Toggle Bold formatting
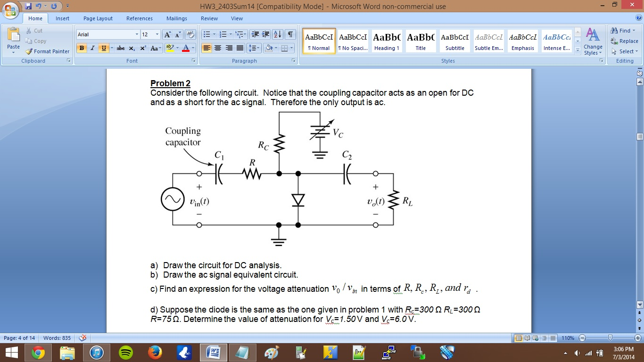Screen dimensions: 644x362 coord(82,48)
